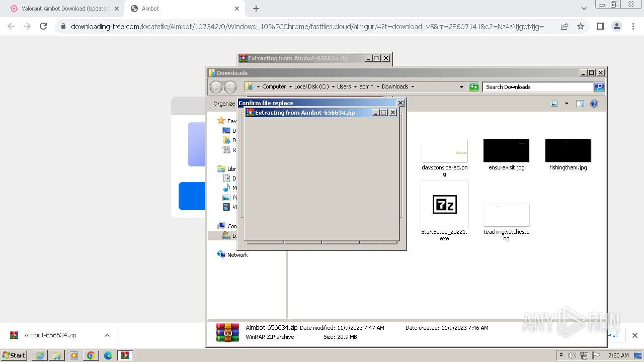Reload the current Chrome page
Image resolution: width=644 pixels, height=362 pixels.
click(x=43, y=26)
